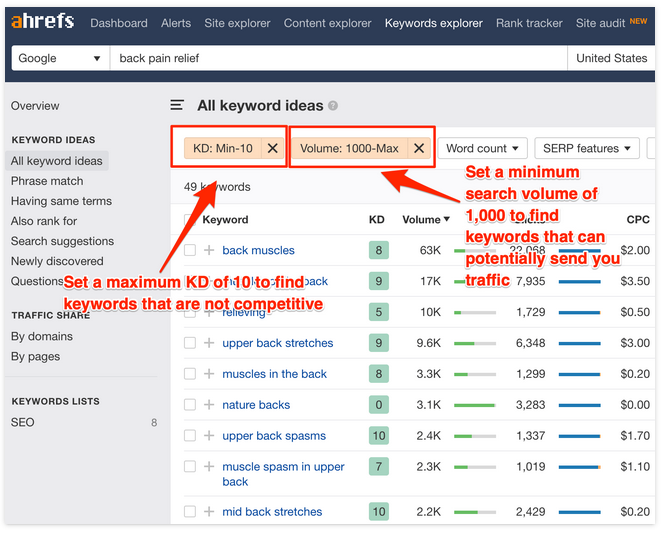Click the green KD badge for nature backs
Screen dimensions: 662x538
(x=377, y=405)
